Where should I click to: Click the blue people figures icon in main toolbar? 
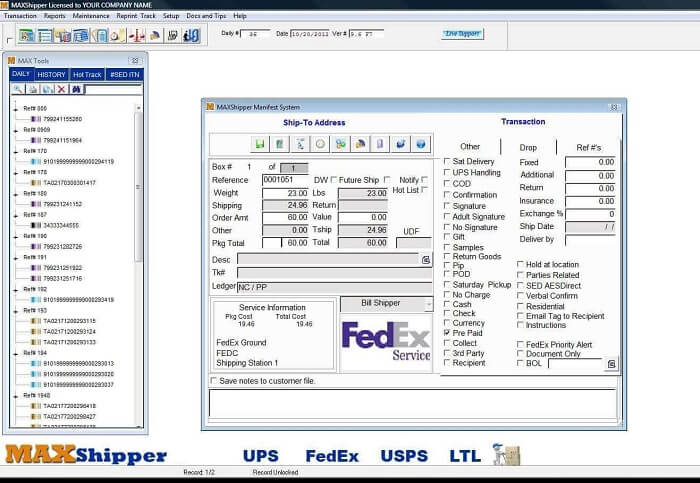point(191,35)
